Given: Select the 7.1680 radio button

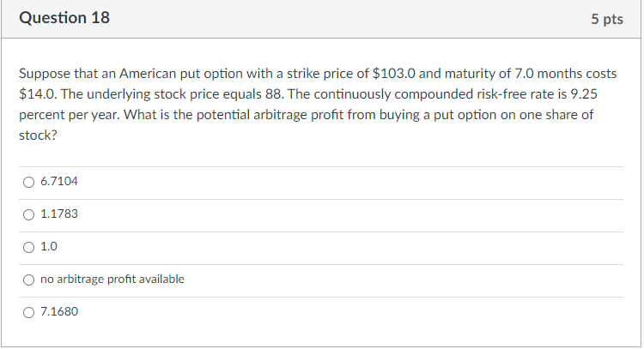Looking at the screenshot, I should 28,312.
